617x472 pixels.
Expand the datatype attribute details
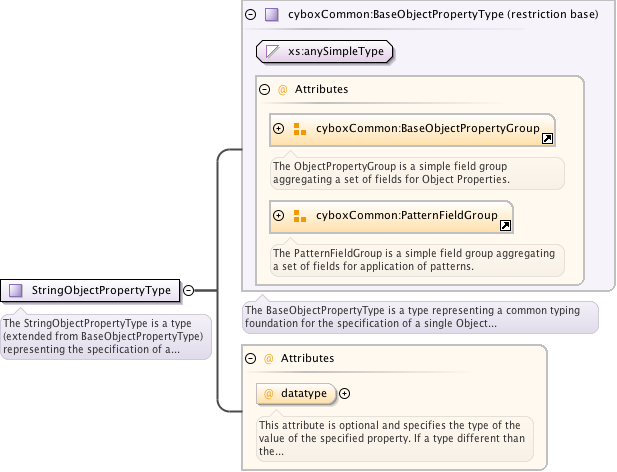click(x=345, y=393)
